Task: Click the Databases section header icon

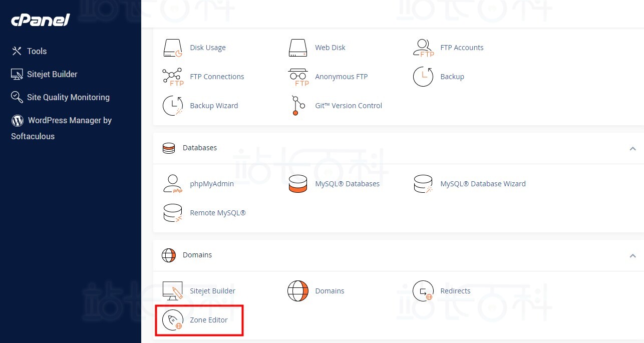Action: click(x=169, y=148)
